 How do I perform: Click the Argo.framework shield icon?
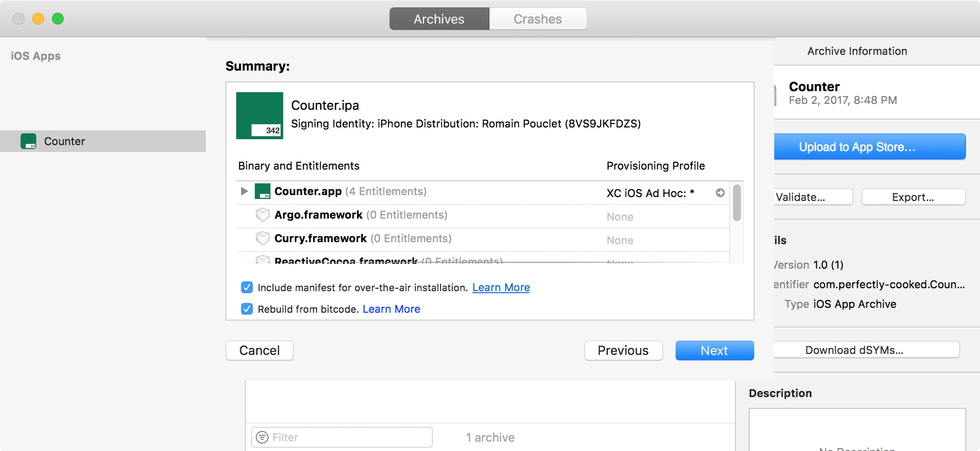pyautogui.click(x=263, y=215)
